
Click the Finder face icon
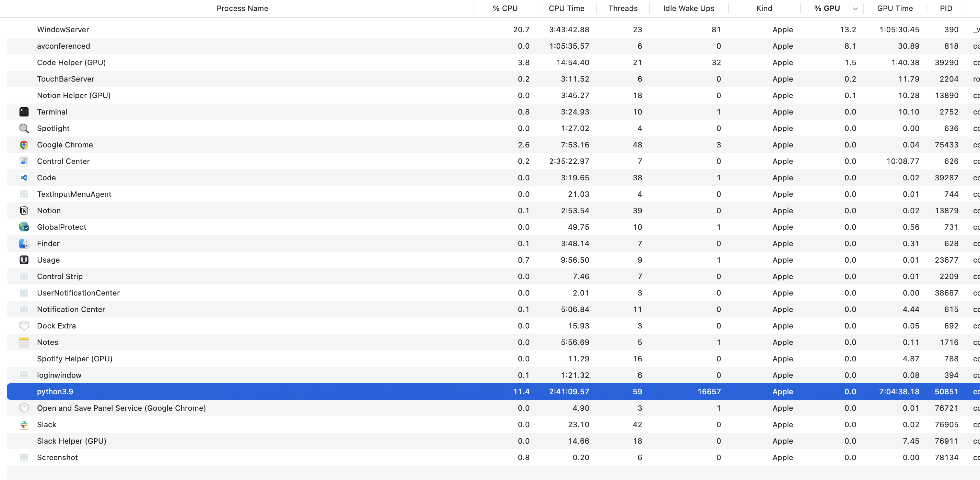(x=24, y=243)
